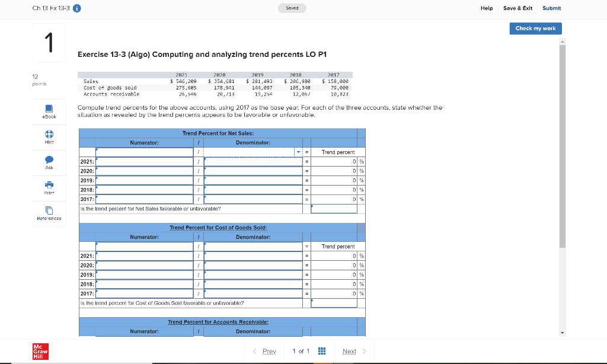Screen dimensions: 607x364
Task: Click Help in the top bar
Action: coord(487,8)
